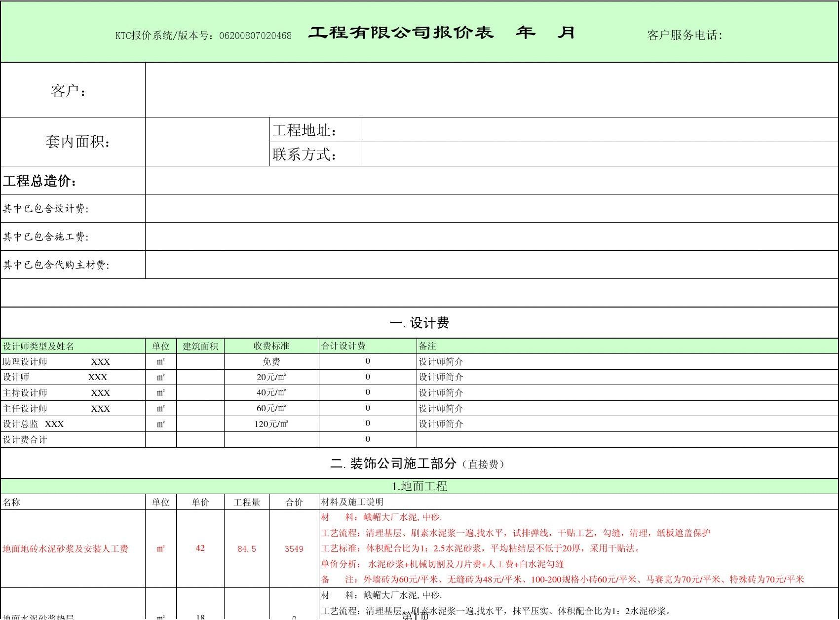The height and width of the screenshot is (620, 840).
Task: Click the 备注 column header
Action: [628, 346]
